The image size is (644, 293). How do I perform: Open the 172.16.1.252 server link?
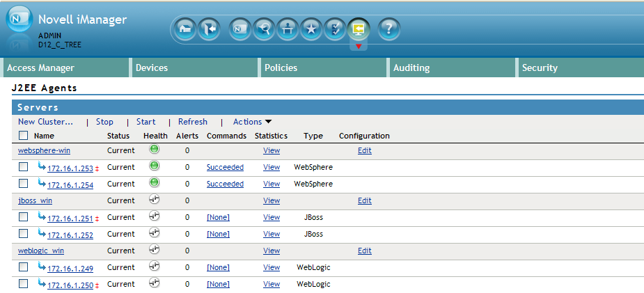pos(70,235)
